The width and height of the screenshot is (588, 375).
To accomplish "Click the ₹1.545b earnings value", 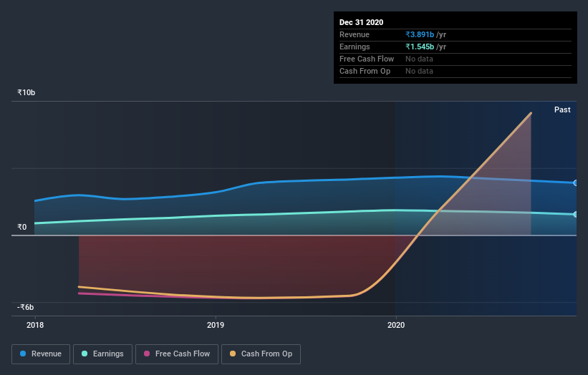I will (x=420, y=47).
